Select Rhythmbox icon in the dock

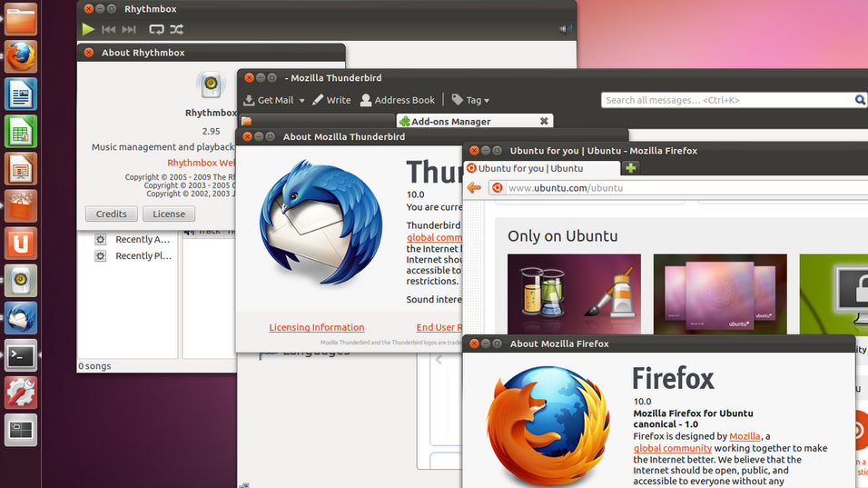point(21,280)
